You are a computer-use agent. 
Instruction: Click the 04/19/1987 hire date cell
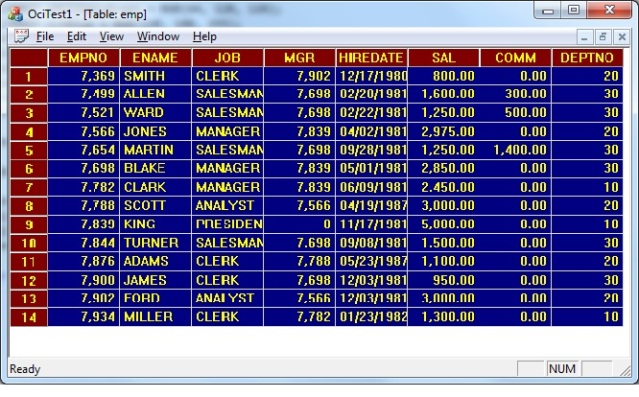[371, 205]
